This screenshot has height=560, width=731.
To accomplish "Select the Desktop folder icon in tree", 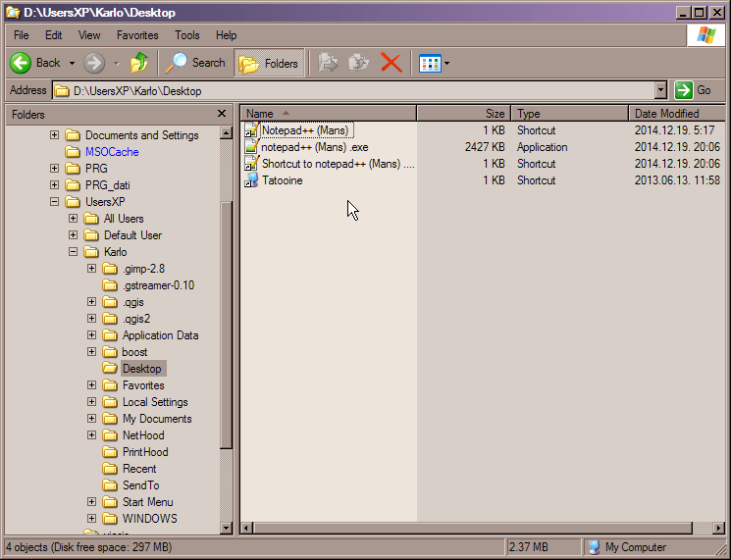I will (110, 369).
